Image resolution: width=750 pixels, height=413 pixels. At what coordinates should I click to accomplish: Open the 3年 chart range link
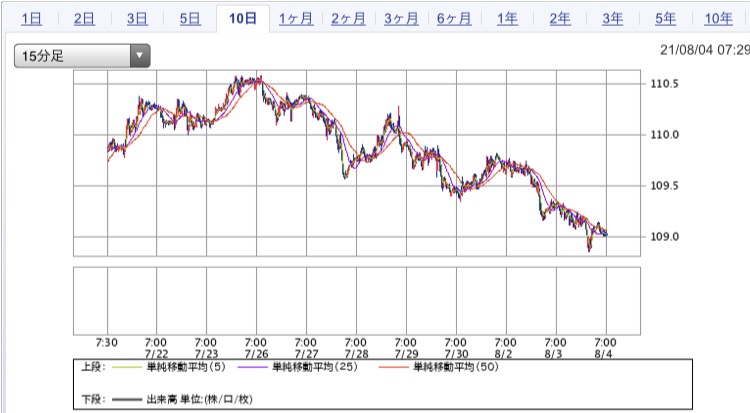[613, 19]
